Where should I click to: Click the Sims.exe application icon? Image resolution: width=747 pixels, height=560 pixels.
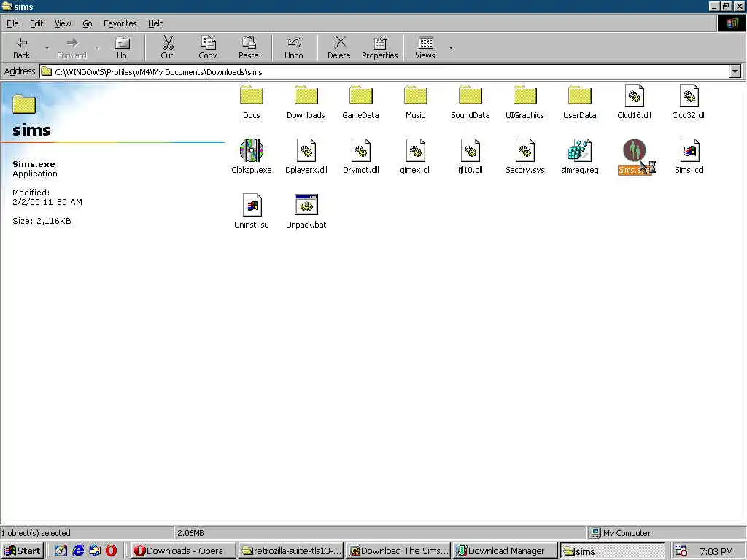pyautogui.click(x=634, y=150)
